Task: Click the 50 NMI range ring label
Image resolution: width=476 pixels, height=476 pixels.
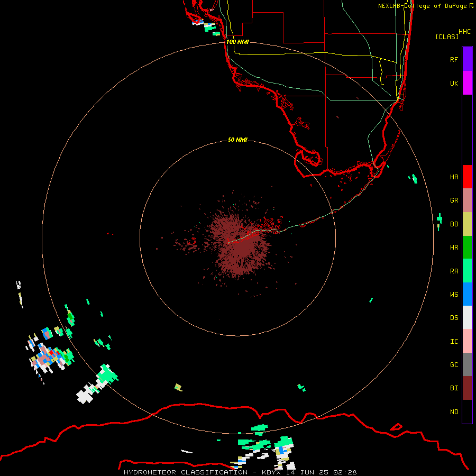Action: coord(237,140)
